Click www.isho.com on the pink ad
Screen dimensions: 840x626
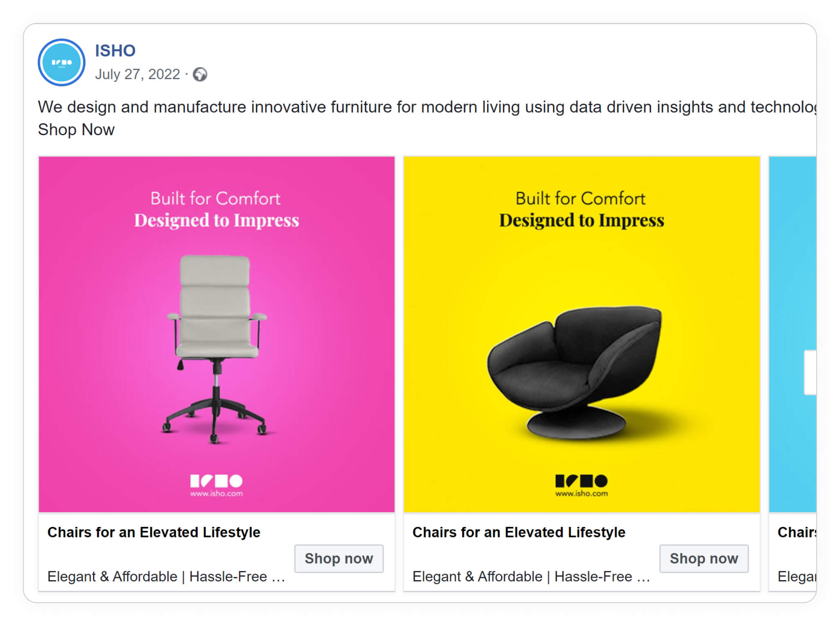[216, 494]
